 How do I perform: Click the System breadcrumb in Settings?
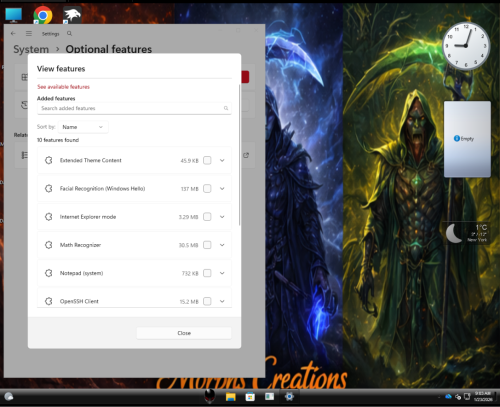(x=31, y=49)
